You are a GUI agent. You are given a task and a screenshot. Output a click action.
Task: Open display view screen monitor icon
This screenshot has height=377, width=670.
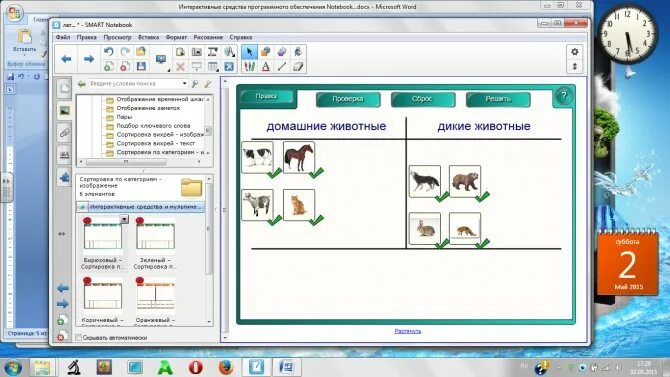[x=161, y=59]
